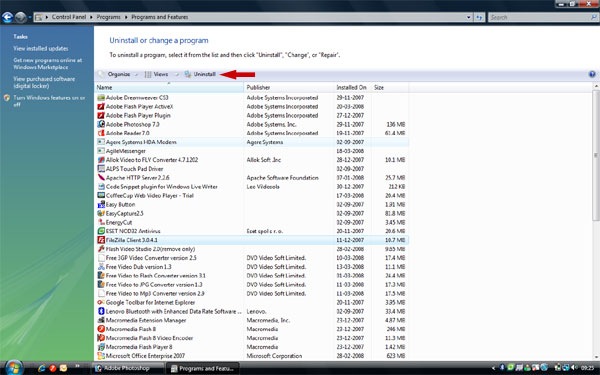
Task: Click the Adobe Dreamweaver CS3 program icon
Action: (101, 98)
